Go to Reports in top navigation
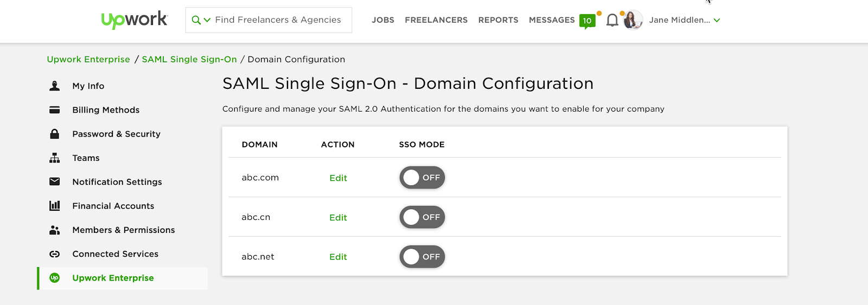The width and height of the screenshot is (868, 305). tap(498, 20)
